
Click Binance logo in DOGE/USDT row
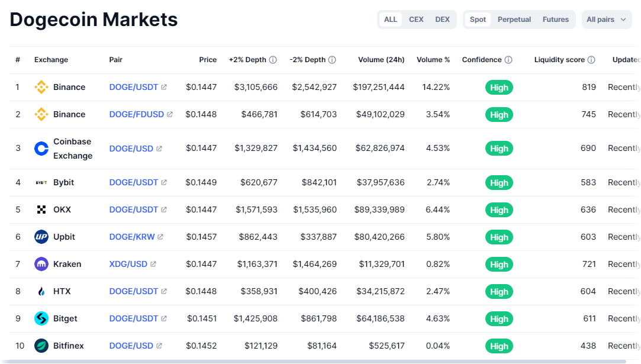tap(41, 87)
